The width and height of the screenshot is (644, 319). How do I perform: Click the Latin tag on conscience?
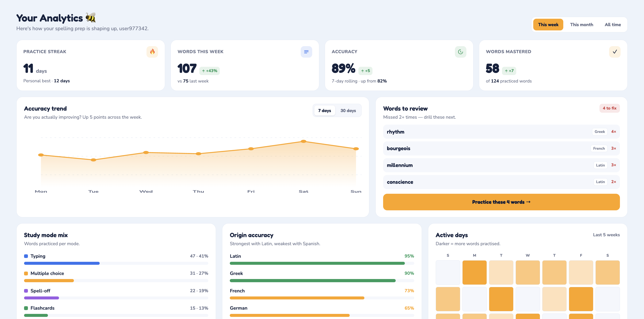pyautogui.click(x=600, y=182)
